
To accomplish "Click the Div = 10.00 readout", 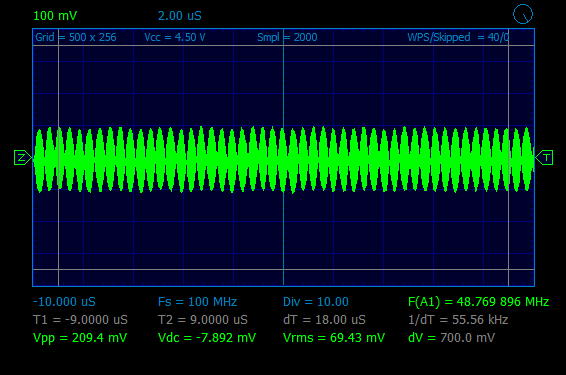I will point(316,302).
